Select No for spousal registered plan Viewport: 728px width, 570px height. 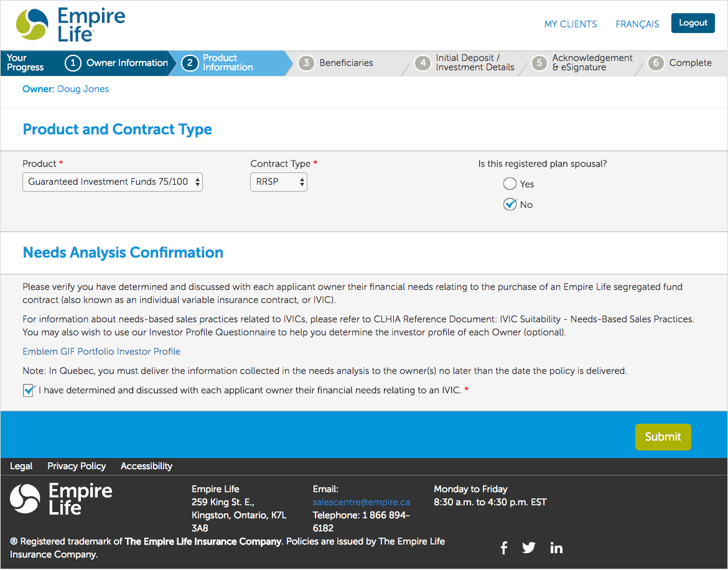(x=510, y=204)
